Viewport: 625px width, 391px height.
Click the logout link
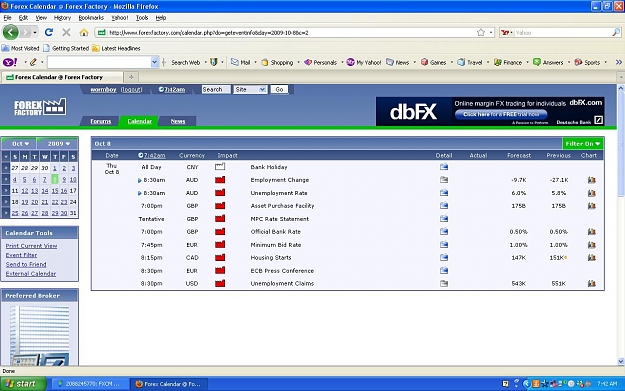pyautogui.click(x=132, y=90)
